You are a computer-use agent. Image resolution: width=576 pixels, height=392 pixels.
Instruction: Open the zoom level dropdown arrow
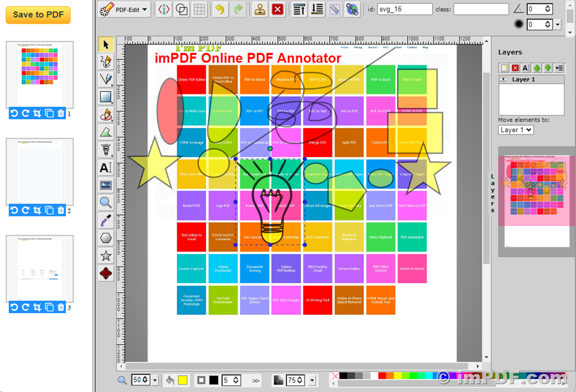[155, 380]
